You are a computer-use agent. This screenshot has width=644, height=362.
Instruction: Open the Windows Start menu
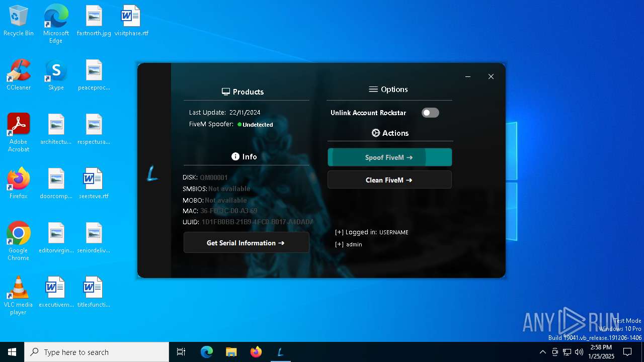[x=12, y=352]
